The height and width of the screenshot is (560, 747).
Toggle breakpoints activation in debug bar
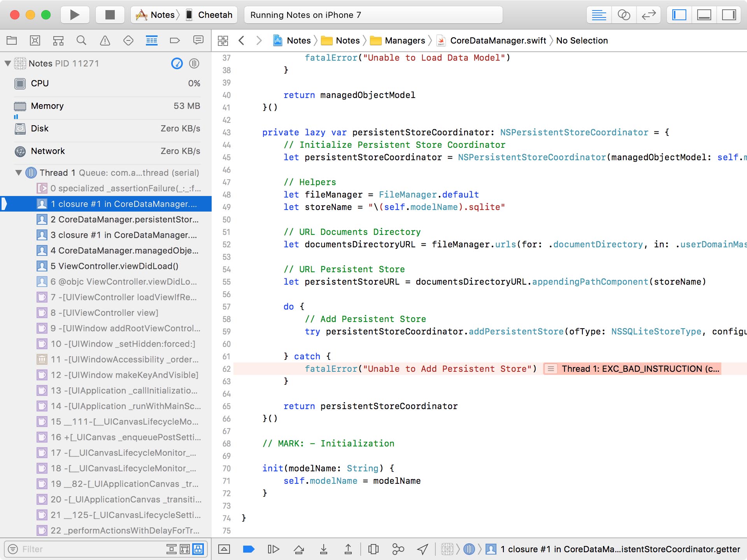click(x=248, y=549)
